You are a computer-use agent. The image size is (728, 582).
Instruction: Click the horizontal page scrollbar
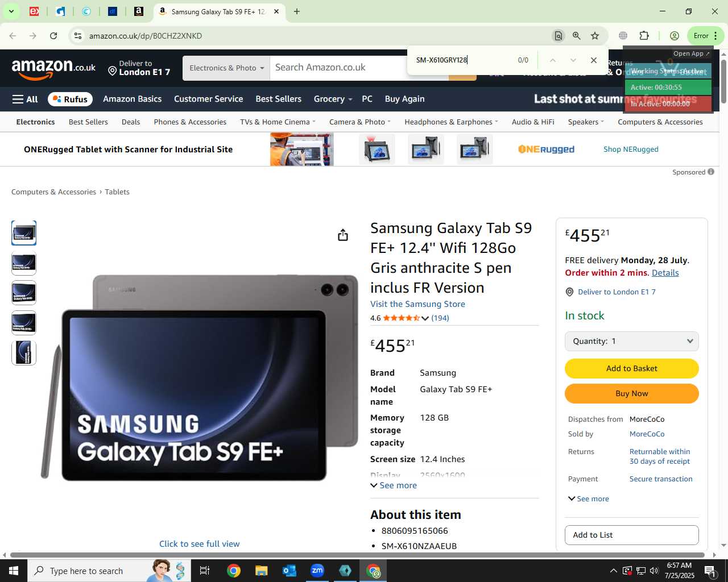click(x=357, y=555)
